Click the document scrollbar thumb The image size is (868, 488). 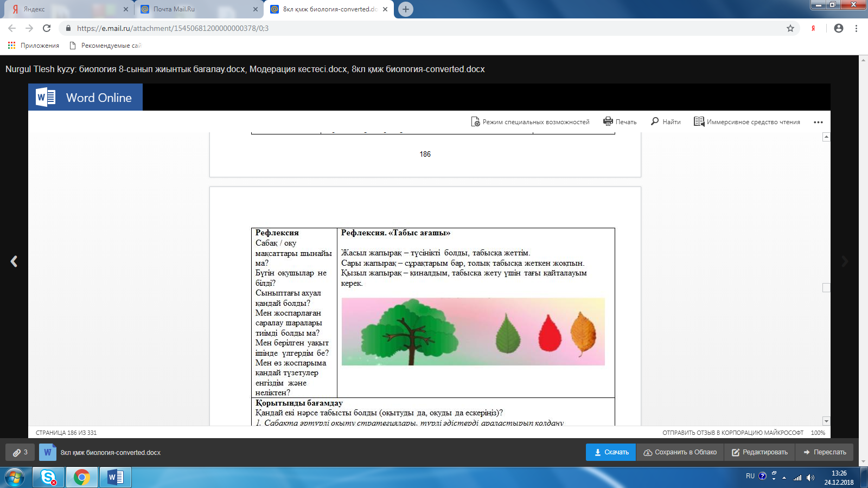(x=826, y=287)
